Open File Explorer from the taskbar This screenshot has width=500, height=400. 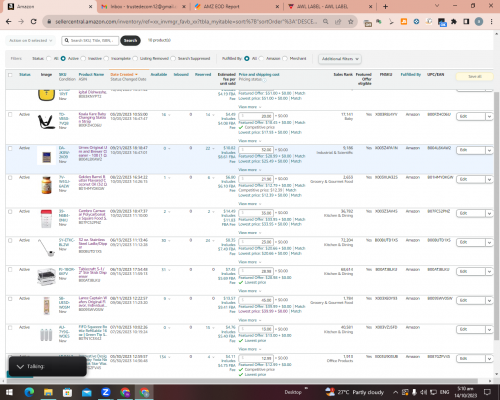tap(48, 392)
